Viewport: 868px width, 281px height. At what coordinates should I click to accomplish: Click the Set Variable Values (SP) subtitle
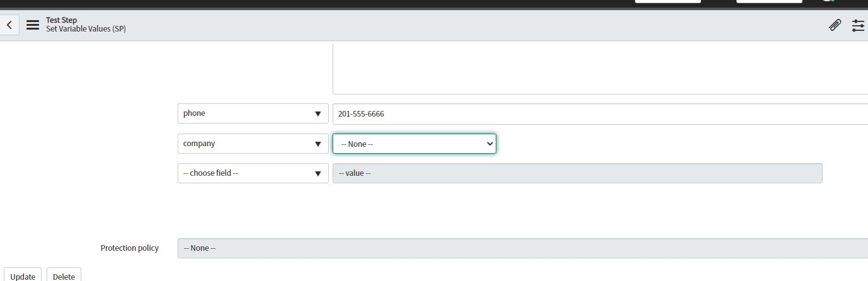(86, 29)
